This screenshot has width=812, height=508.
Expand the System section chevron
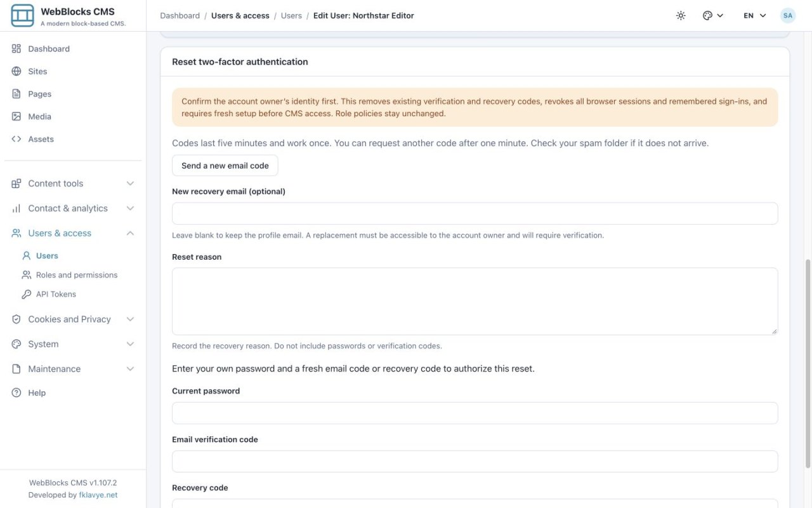(x=130, y=344)
